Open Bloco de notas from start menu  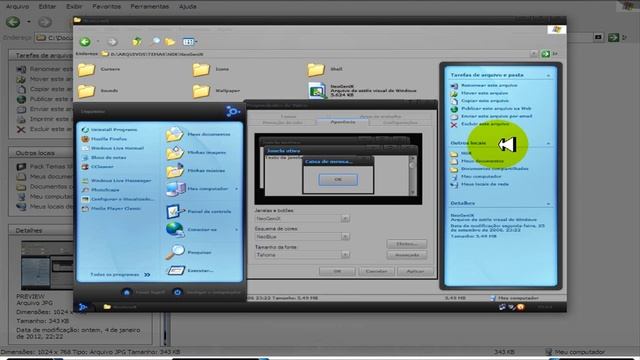pos(104,158)
